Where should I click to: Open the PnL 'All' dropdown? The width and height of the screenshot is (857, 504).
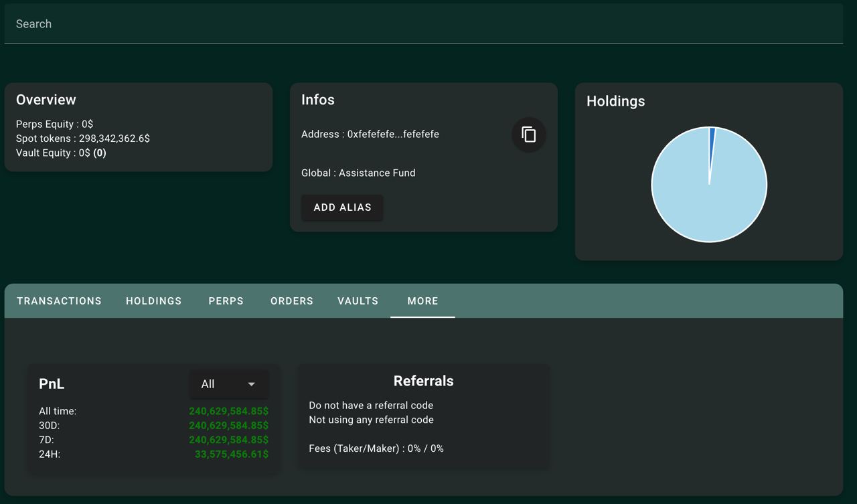[x=229, y=384]
